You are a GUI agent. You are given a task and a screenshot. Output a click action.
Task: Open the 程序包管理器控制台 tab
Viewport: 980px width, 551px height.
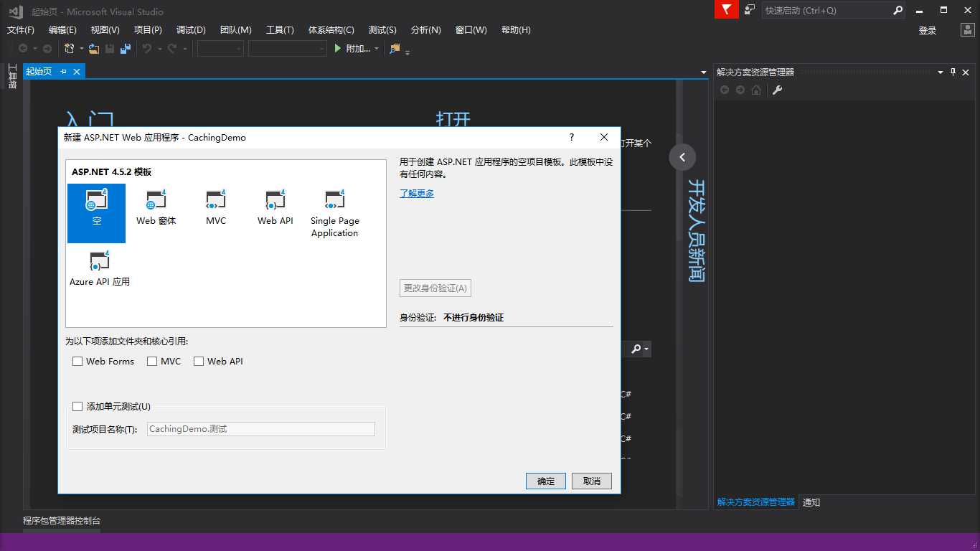point(62,521)
